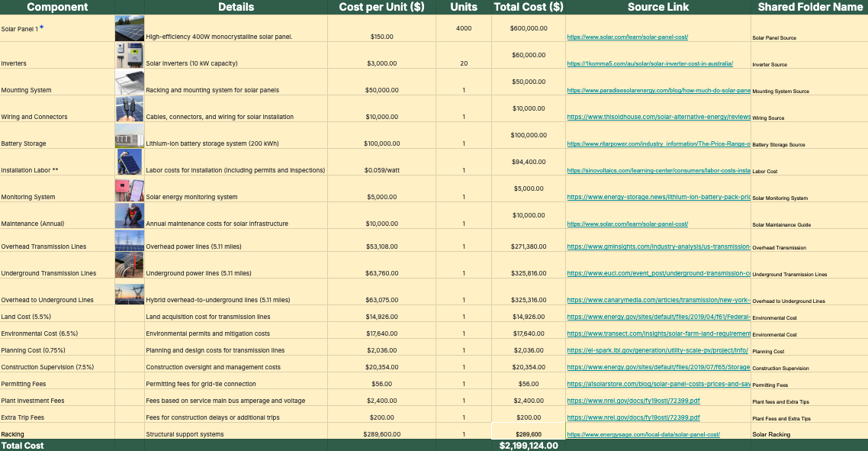Open the paradisesolarenergy.com mounting link

pyautogui.click(x=659, y=90)
